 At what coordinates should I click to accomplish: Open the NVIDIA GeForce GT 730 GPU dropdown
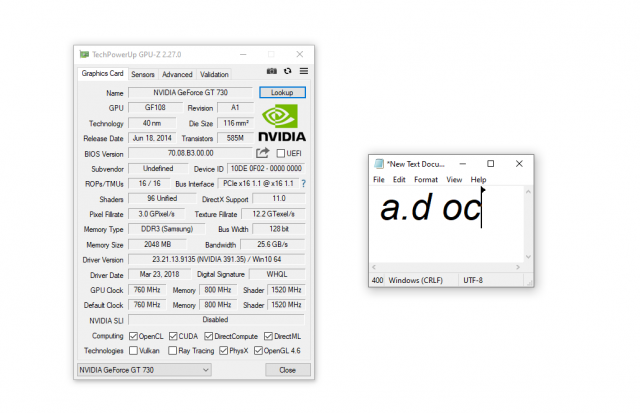pos(144,370)
